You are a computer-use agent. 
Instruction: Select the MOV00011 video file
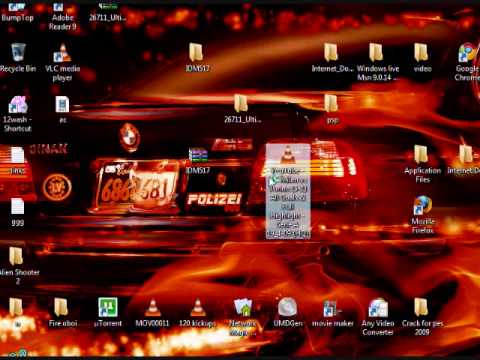click(152, 313)
